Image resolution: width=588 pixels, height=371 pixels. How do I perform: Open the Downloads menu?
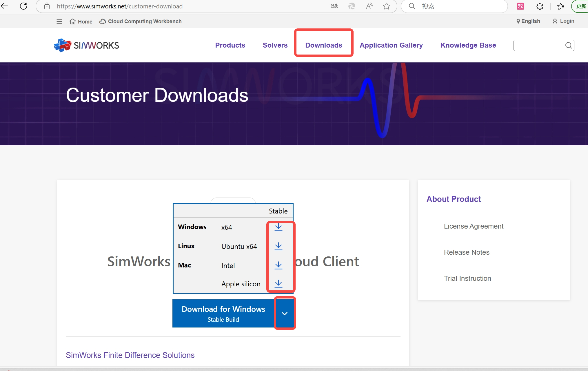(x=324, y=45)
